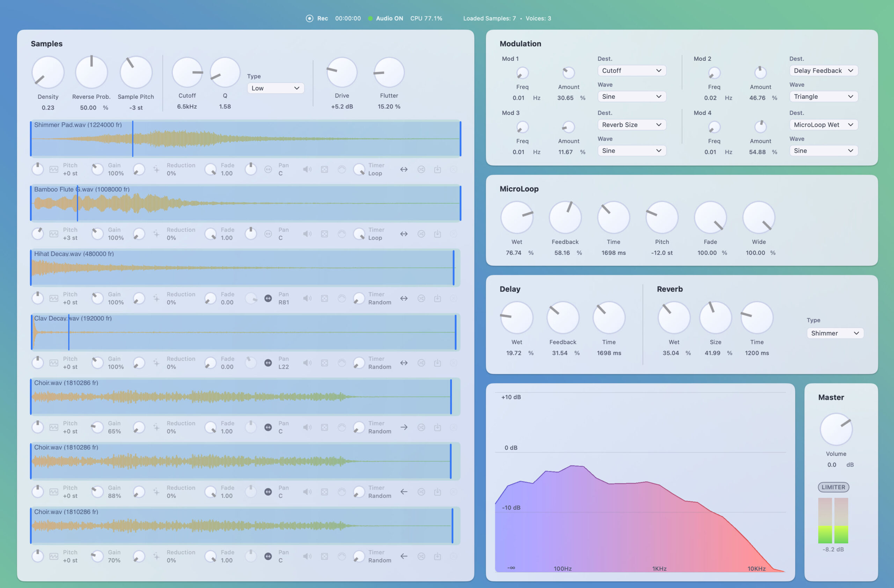Click the half-circle icon in Clav Decay row
The image size is (894, 588).
click(342, 363)
